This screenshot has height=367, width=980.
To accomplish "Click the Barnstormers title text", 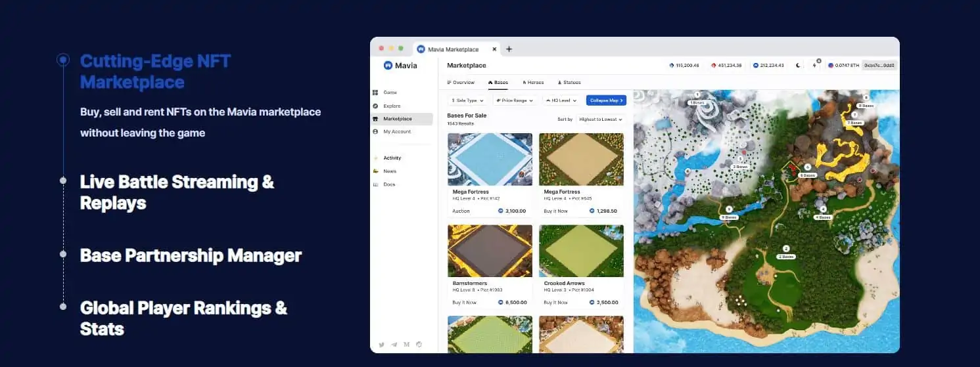I will [470, 284].
